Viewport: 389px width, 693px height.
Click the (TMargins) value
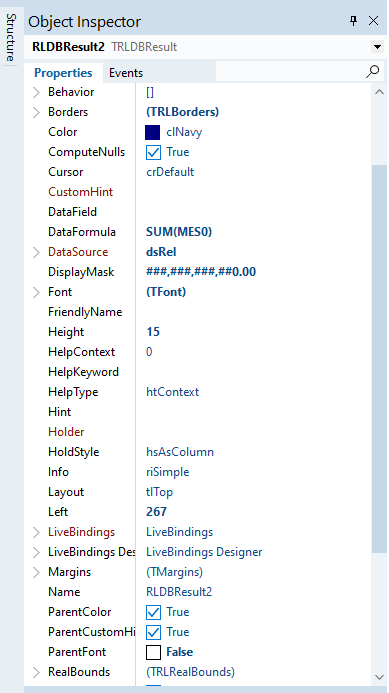tap(175, 572)
